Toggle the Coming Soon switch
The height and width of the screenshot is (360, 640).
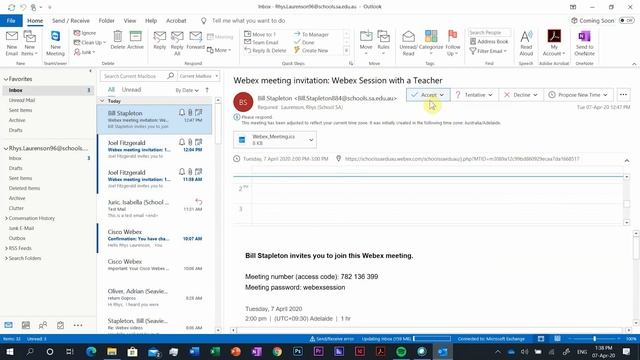coord(627,20)
